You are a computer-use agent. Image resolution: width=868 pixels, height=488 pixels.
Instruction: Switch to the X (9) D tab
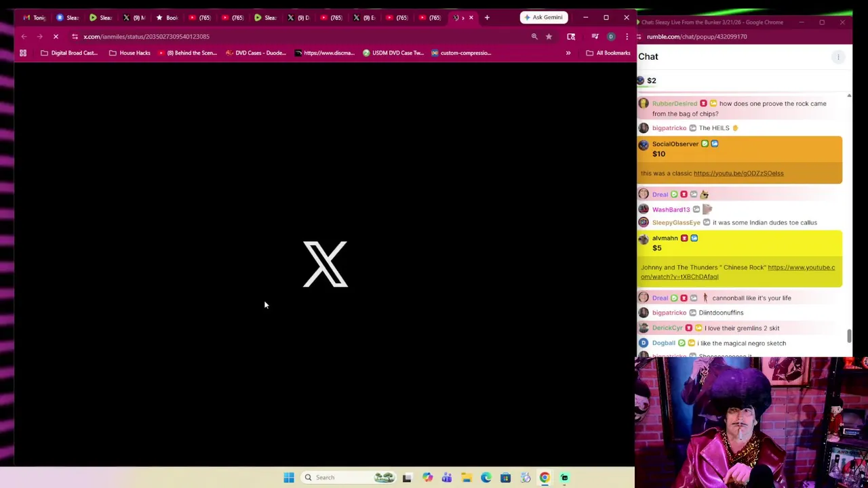(299, 18)
